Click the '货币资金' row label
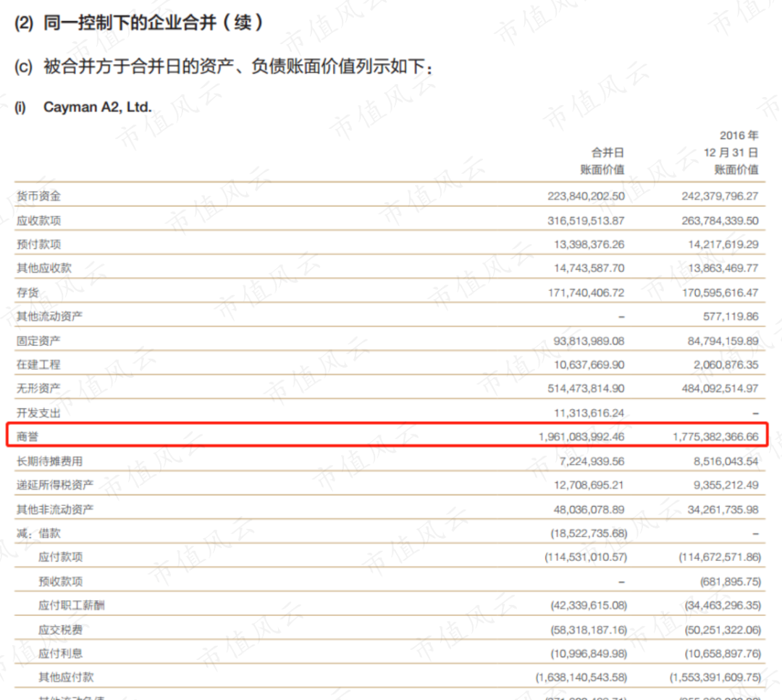 pos(38,196)
